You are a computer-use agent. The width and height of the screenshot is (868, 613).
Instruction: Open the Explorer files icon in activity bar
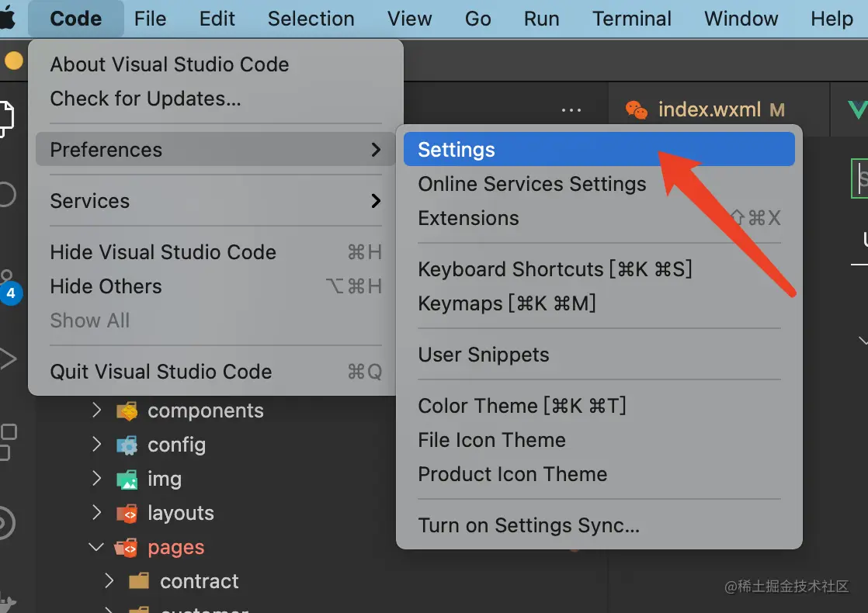tap(6, 118)
